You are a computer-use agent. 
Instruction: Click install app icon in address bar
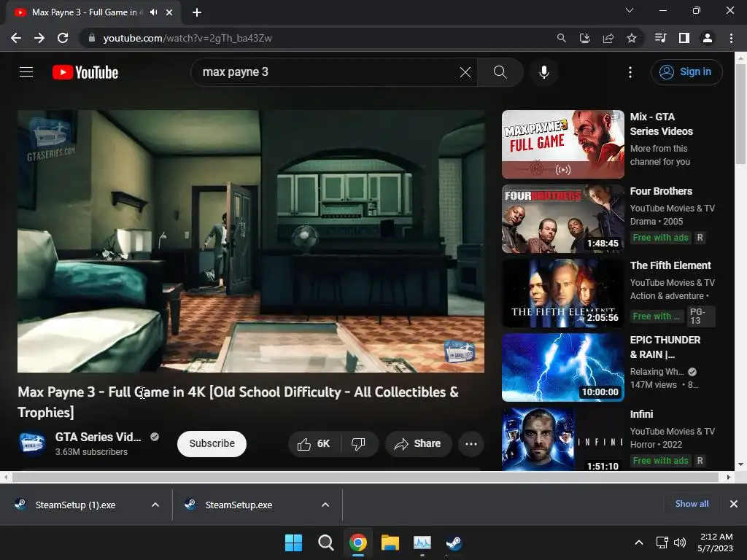tap(584, 38)
